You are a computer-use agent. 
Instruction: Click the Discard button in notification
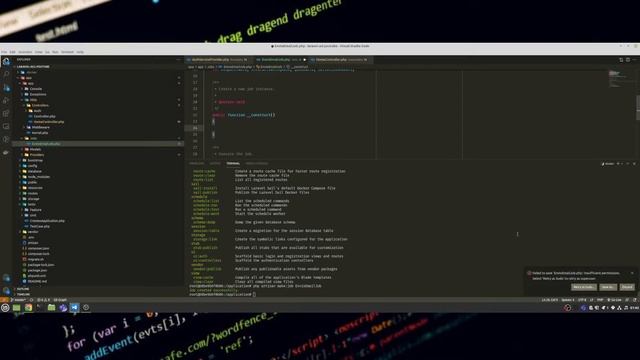point(627,287)
